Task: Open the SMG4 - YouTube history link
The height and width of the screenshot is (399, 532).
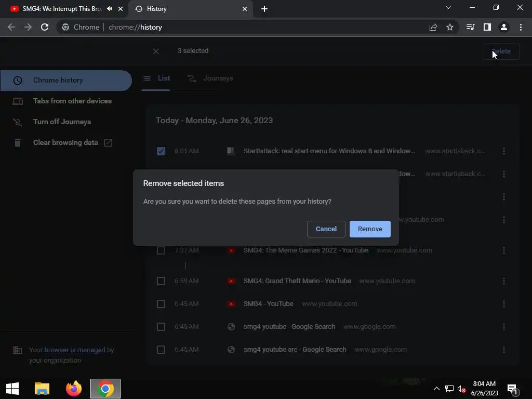Action: pos(268,303)
